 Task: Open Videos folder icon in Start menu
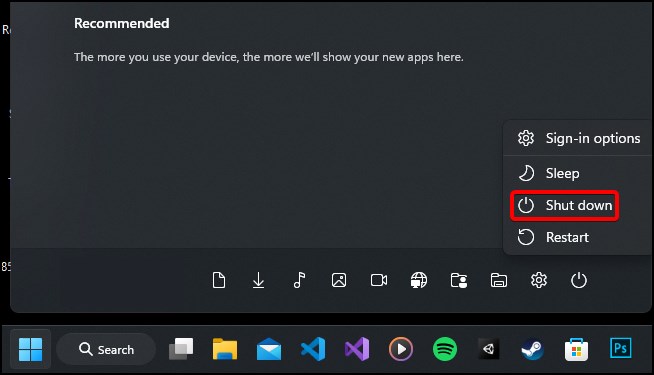tap(379, 280)
